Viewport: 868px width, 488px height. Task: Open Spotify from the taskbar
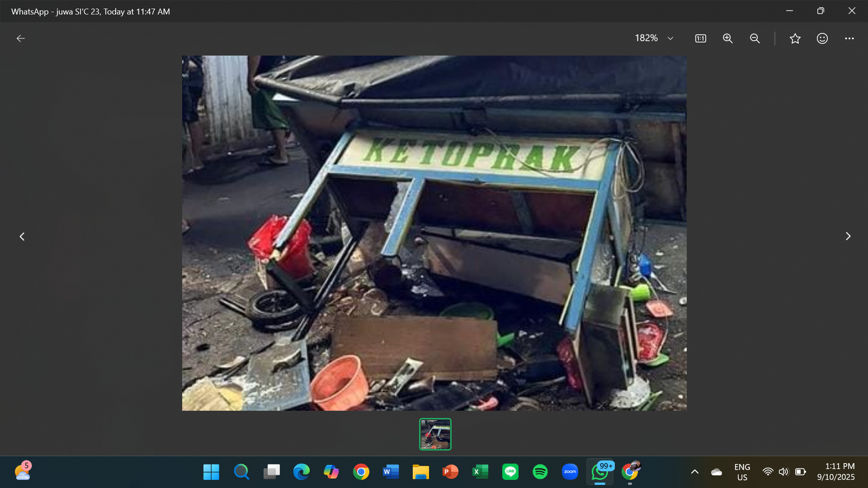click(x=540, y=472)
